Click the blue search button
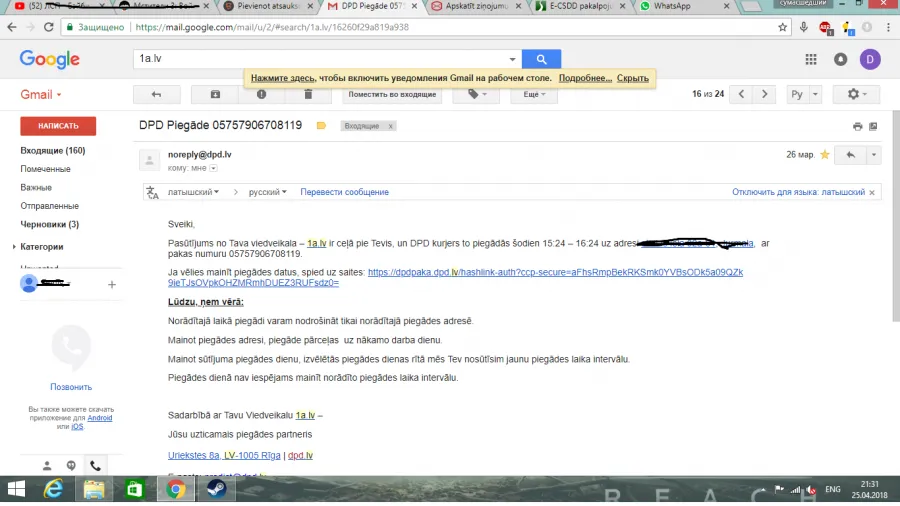 [x=541, y=59]
